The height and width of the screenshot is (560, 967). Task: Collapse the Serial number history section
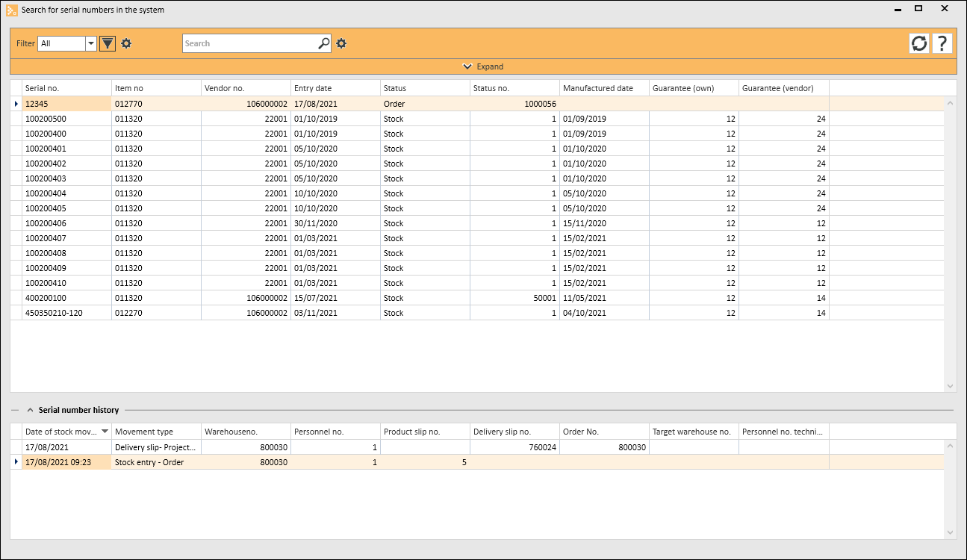pyautogui.click(x=31, y=410)
